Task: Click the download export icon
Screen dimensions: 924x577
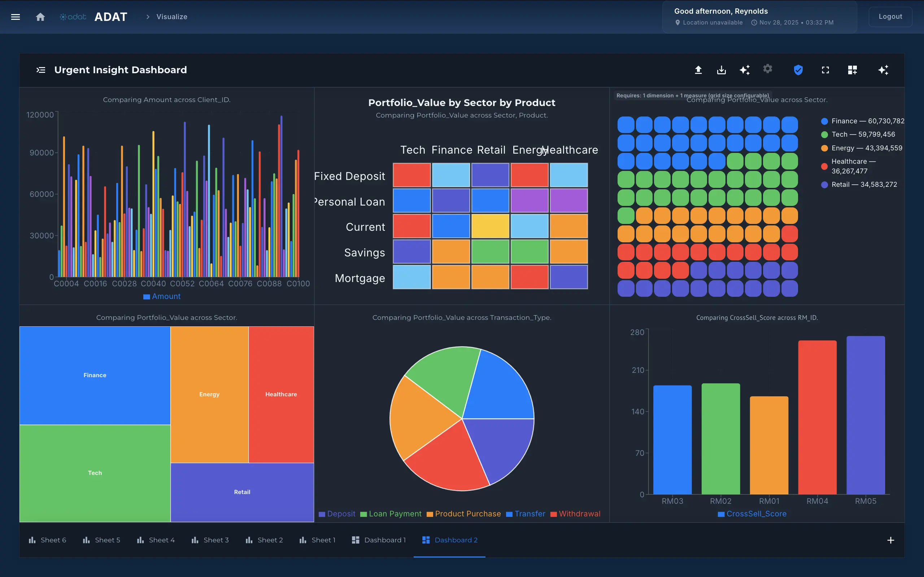Action: click(x=721, y=70)
